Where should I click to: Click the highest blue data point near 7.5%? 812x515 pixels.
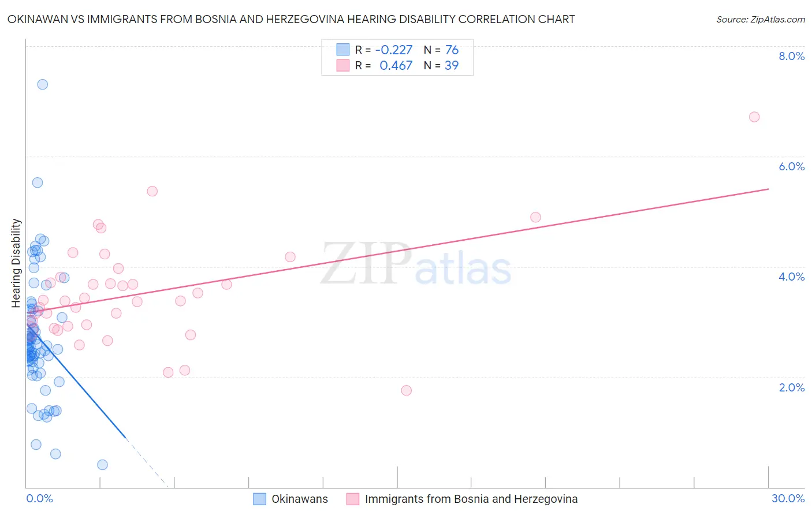tap(42, 84)
